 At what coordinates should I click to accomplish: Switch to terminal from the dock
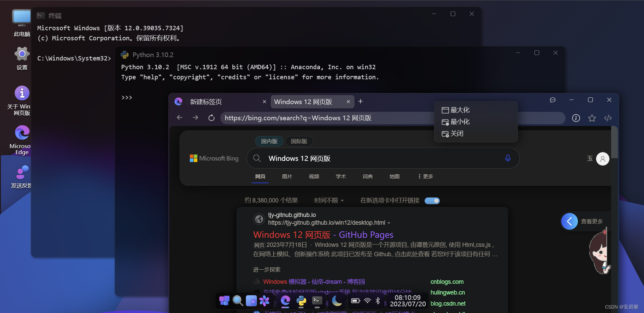pos(317,301)
